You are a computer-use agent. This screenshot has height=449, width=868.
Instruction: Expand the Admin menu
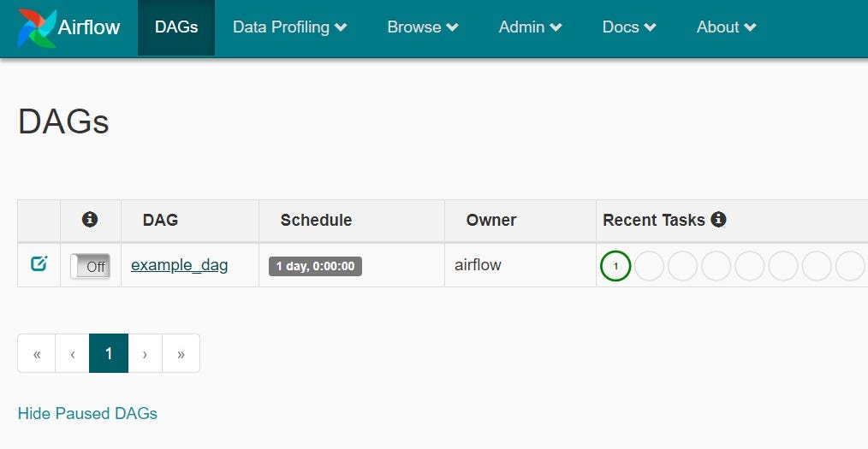(x=531, y=27)
